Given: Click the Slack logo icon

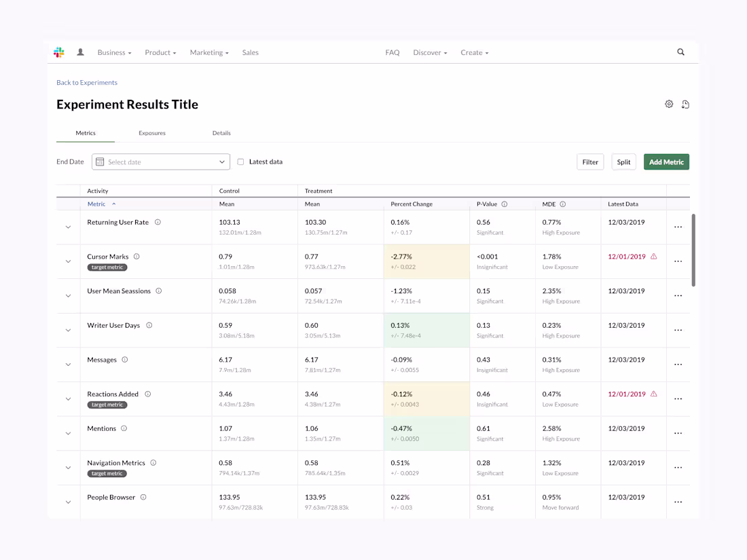Looking at the screenshot, I should [x=59, y=52].
